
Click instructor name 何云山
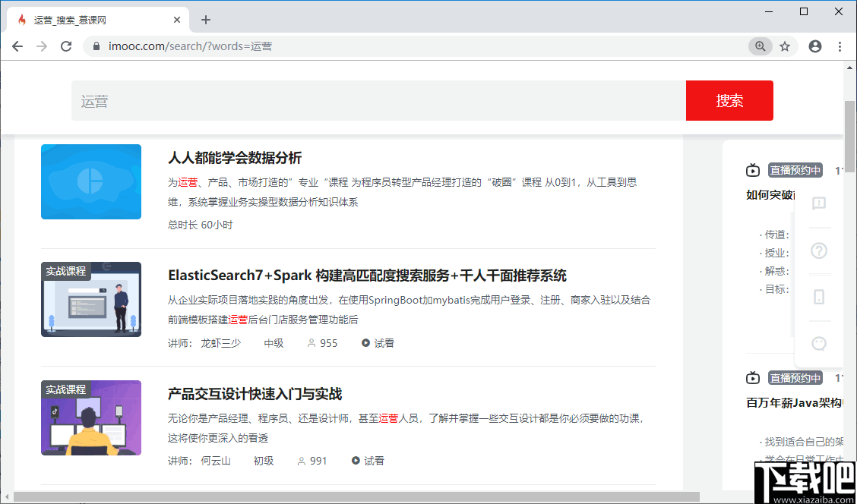[x=216, y=461]
